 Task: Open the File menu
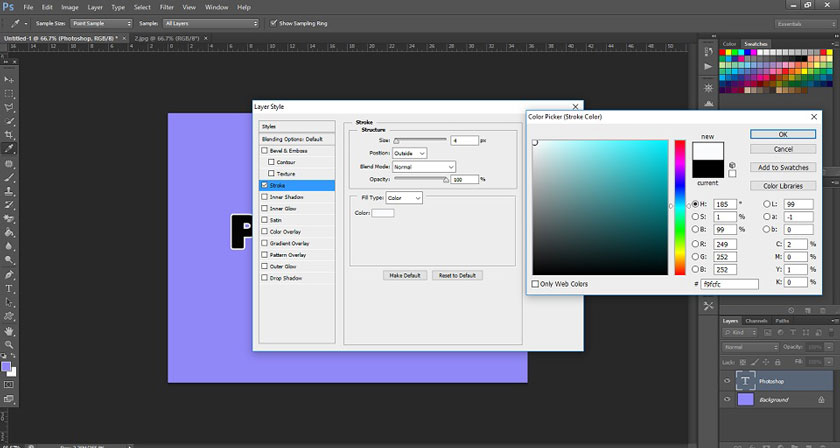[x=28, y=8]
